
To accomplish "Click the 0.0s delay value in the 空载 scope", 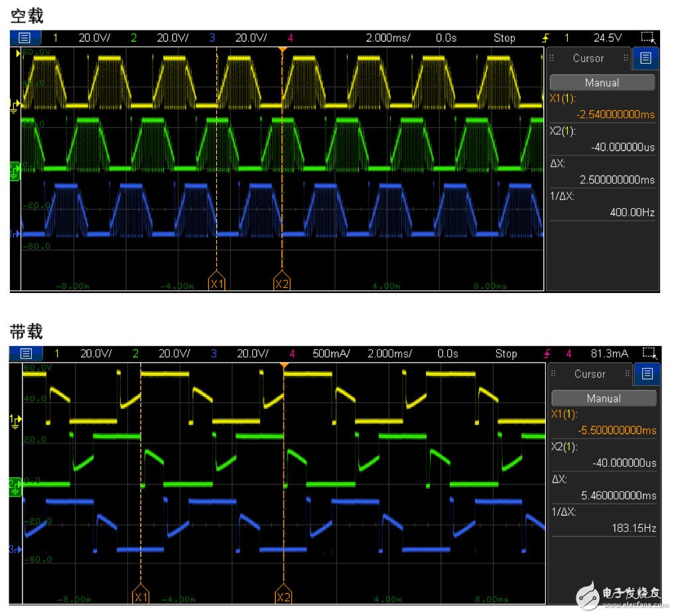I will (x=446, y=38).
